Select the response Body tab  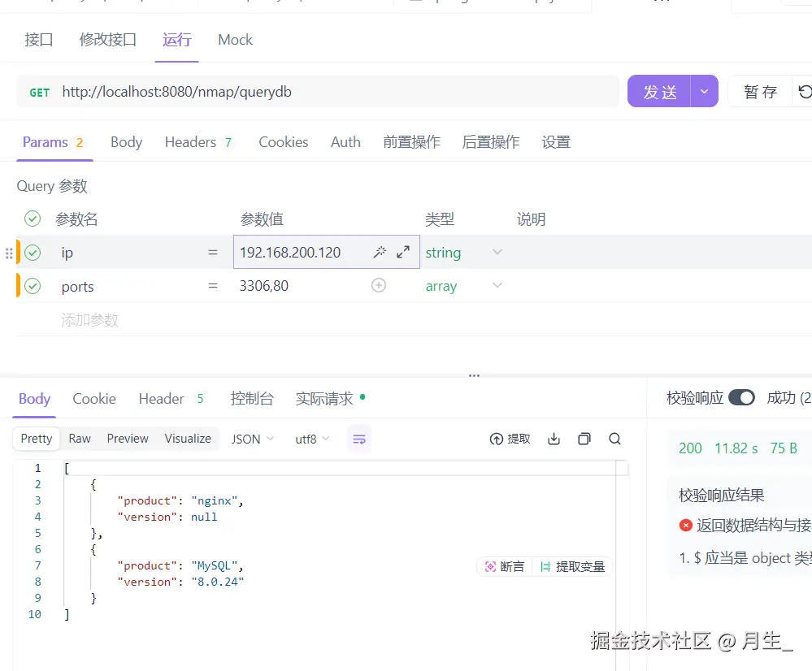[34, 399]
